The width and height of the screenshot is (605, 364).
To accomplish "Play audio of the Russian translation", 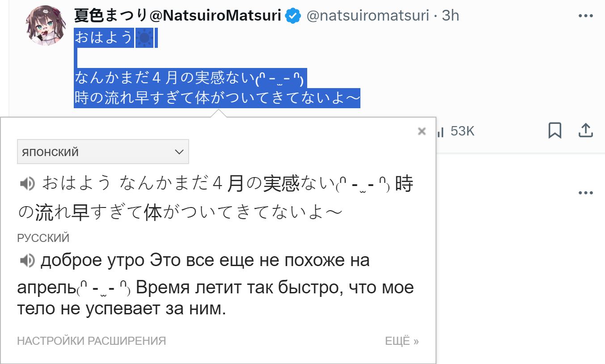I will pyautogui.click(x=27, y=260).
